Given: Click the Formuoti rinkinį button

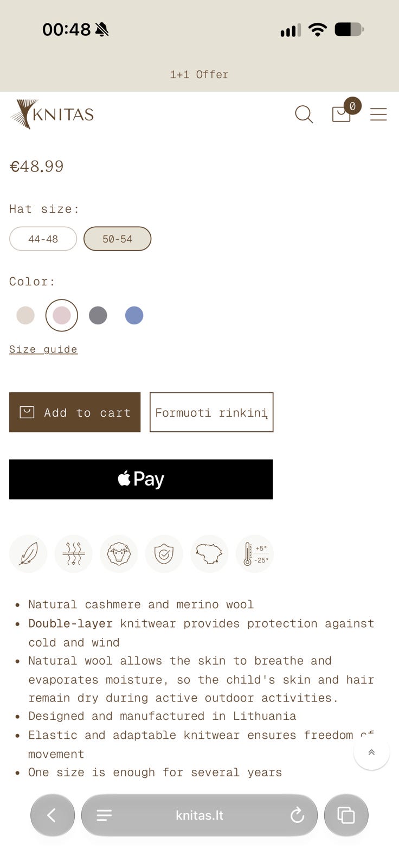Looking at the screenshot, I should point(211,412).
